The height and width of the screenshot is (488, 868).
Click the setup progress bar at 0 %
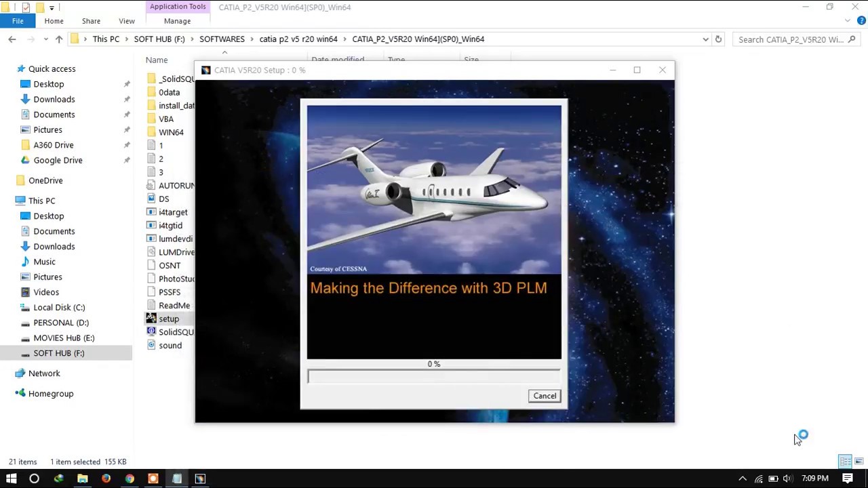[434, 377]
